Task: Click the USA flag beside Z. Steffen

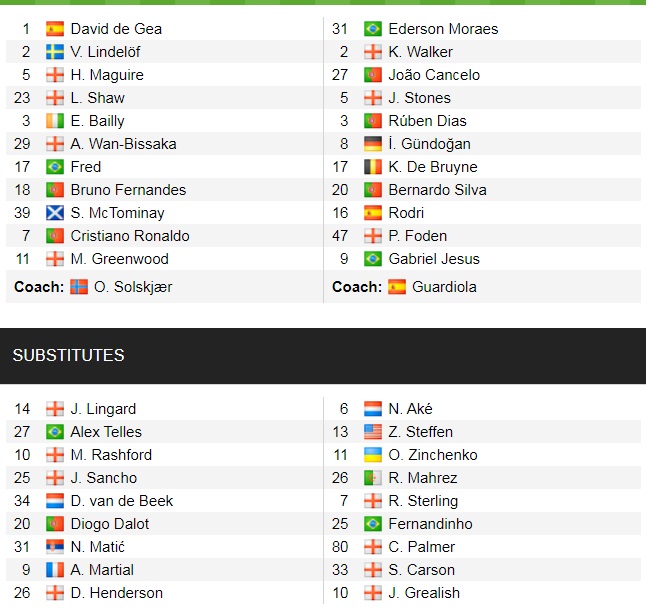Action: (x=373, y=432)
